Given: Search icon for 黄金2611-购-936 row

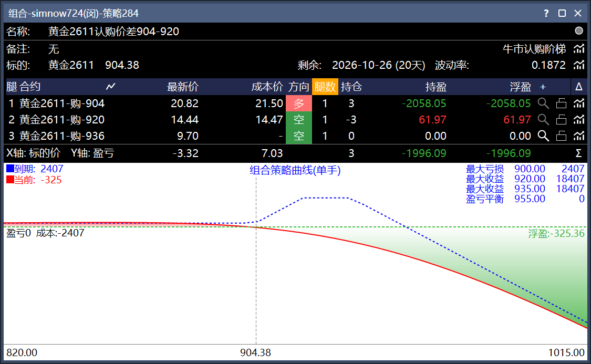Looking at the screenshot, I should pos(543,136).
